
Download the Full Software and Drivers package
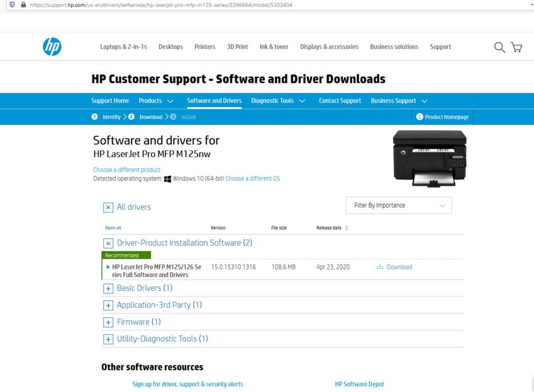click(x=399, y=267)
